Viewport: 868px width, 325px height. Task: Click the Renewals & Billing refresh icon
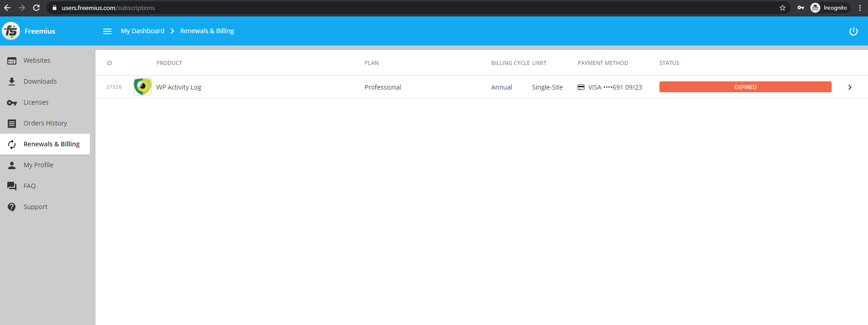12,144
